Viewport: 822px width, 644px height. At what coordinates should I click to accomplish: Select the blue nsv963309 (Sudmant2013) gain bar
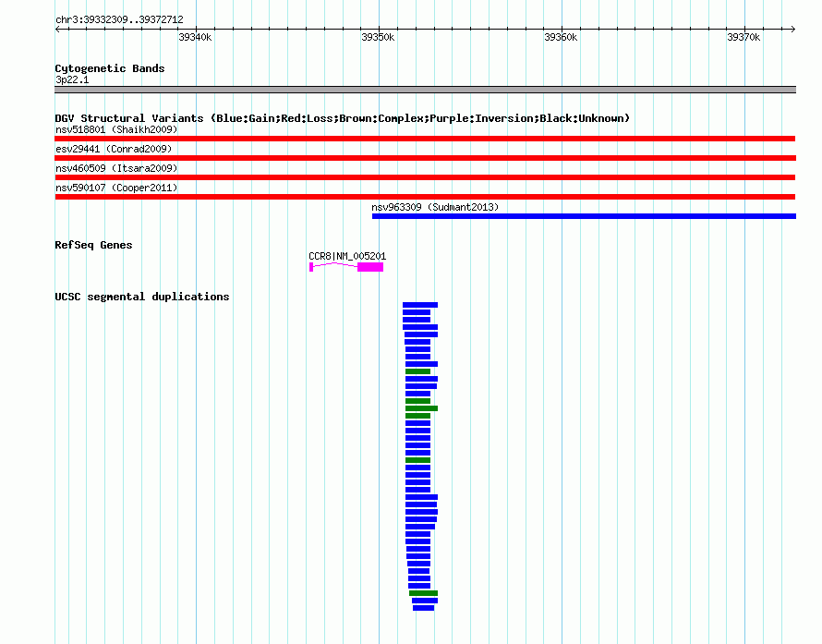[x=584, y=216]
